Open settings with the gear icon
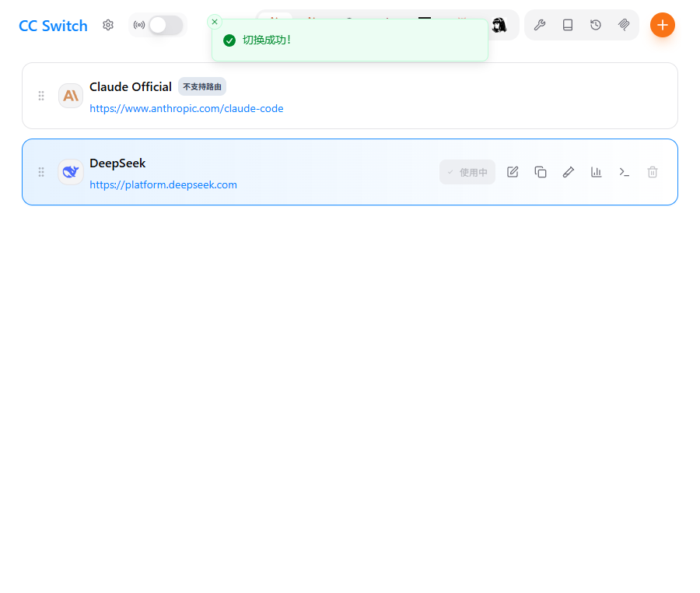The width and height of the screenshot is (700, 593). tap(108, 25)
